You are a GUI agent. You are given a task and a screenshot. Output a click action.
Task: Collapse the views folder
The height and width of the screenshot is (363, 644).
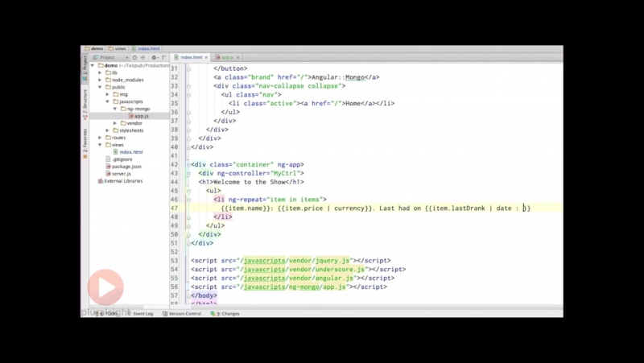[100, 145]
